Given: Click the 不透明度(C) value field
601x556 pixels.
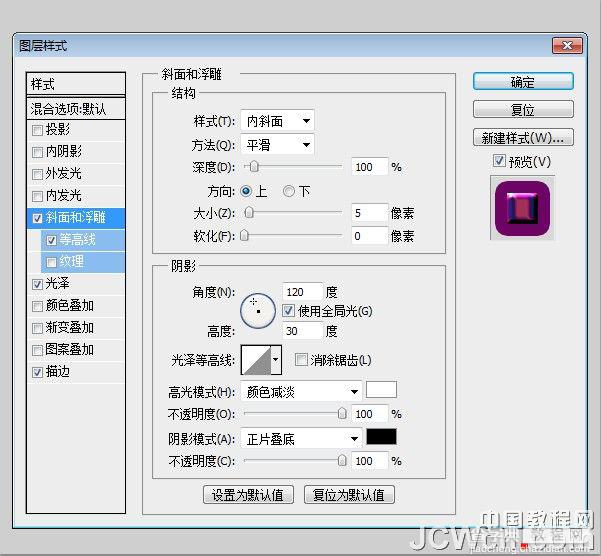Looking at the screenshot, I should tap(369, 461).
